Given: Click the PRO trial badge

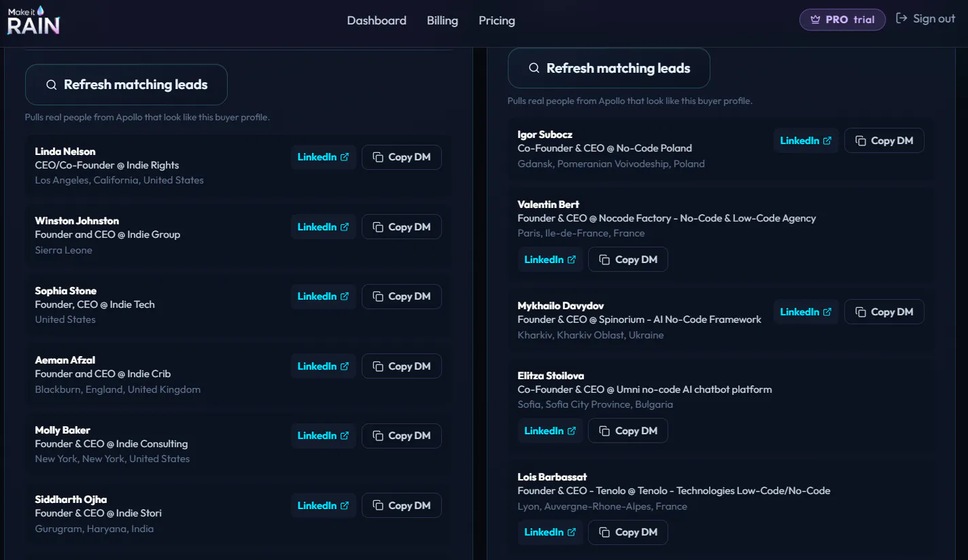Looking at the screenshot, I should [x=842, y=20].
